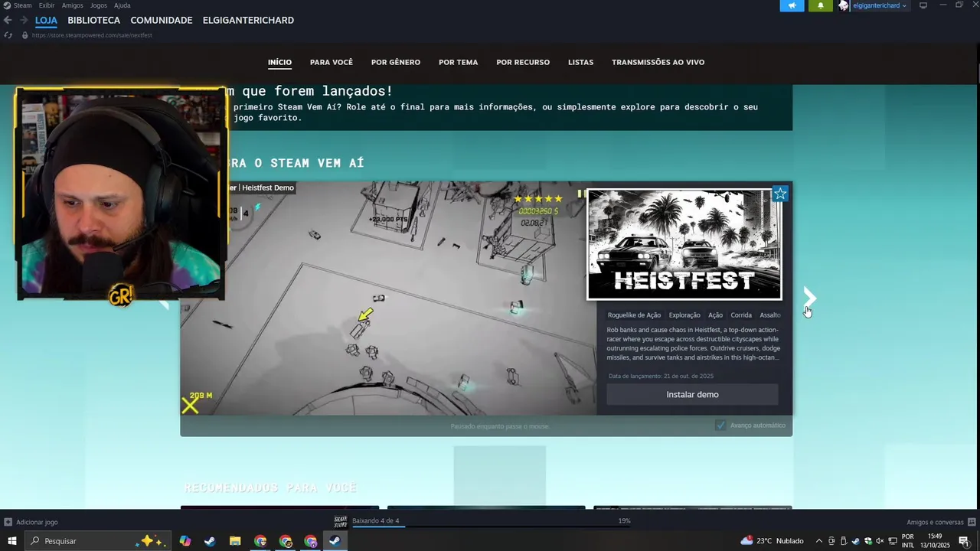
Task: Select the LISTAS tab
Action: pyautogui.click(x=580, y=62)
